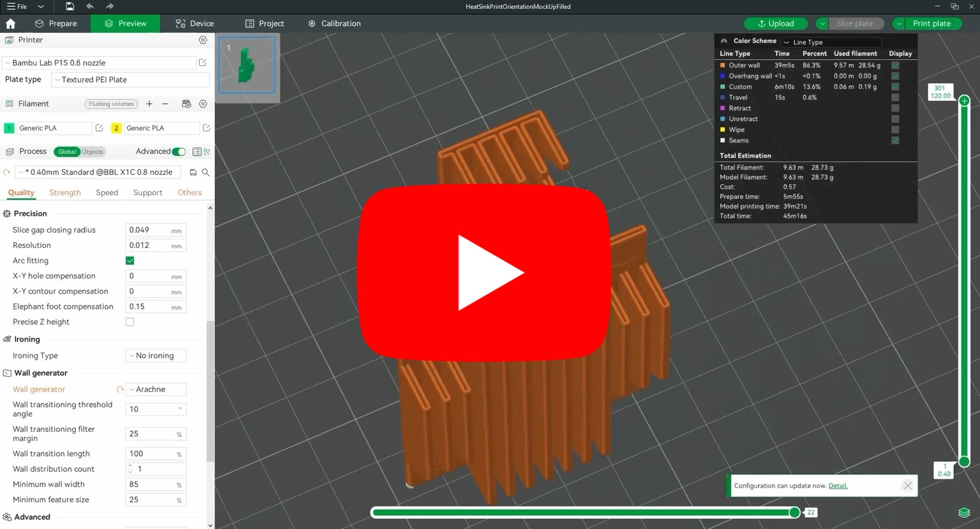Select the Strength settings tab
Image resolution: width=980 pixels, height=529 pixels.
[x=65, y=192]
